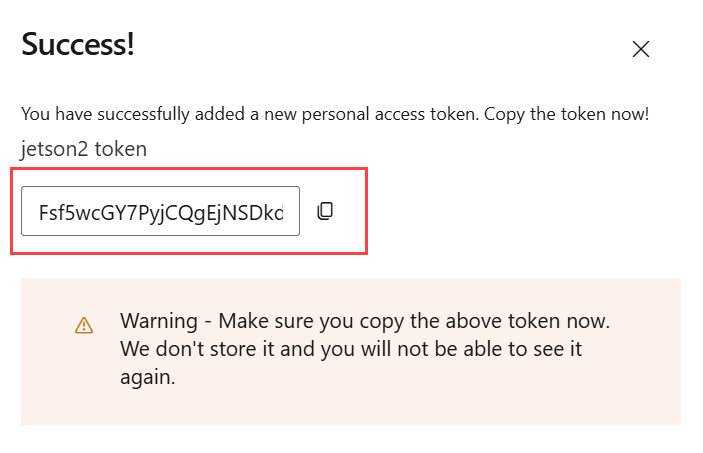Click the "We don't store it" line
This screenshot has width=703, height=453.
[350, 351]
